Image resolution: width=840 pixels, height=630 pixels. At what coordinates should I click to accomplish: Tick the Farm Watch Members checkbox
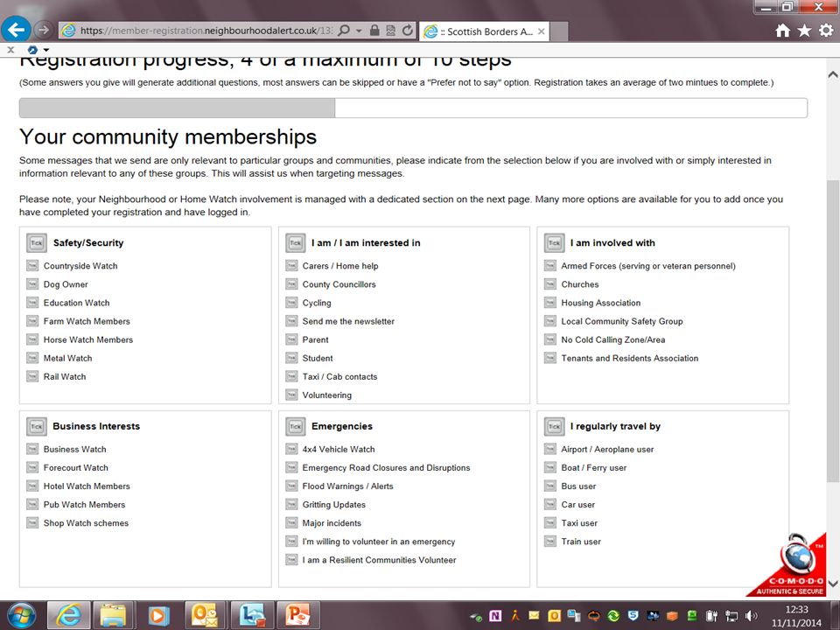(32, 321)
